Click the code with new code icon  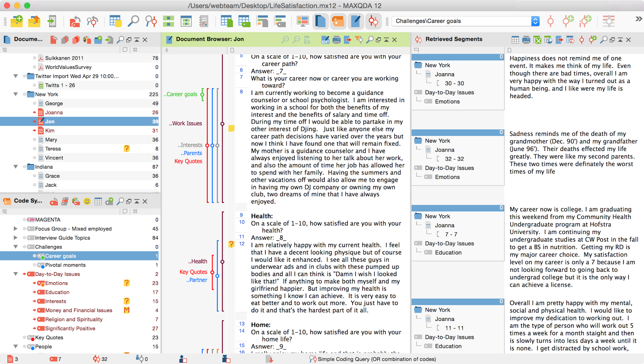568,21
